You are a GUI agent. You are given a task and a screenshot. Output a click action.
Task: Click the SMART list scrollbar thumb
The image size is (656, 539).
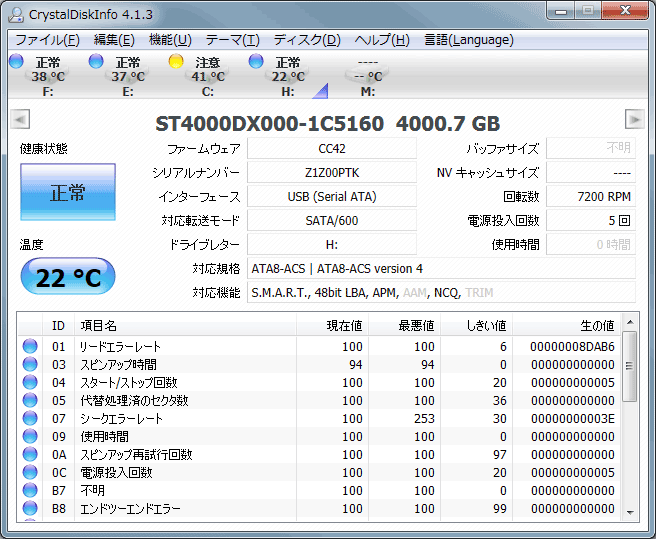[x=629, y=366]
